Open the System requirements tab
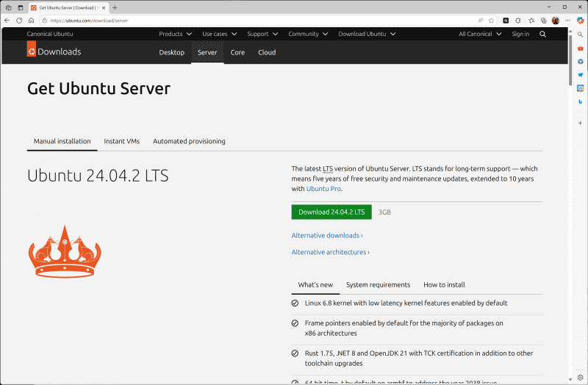 pos(378,285)
